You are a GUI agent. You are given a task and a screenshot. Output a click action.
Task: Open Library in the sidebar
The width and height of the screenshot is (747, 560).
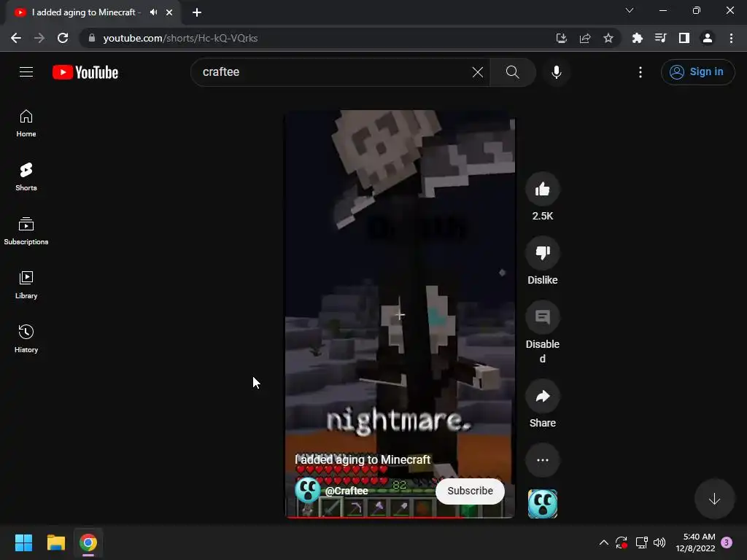26,285
